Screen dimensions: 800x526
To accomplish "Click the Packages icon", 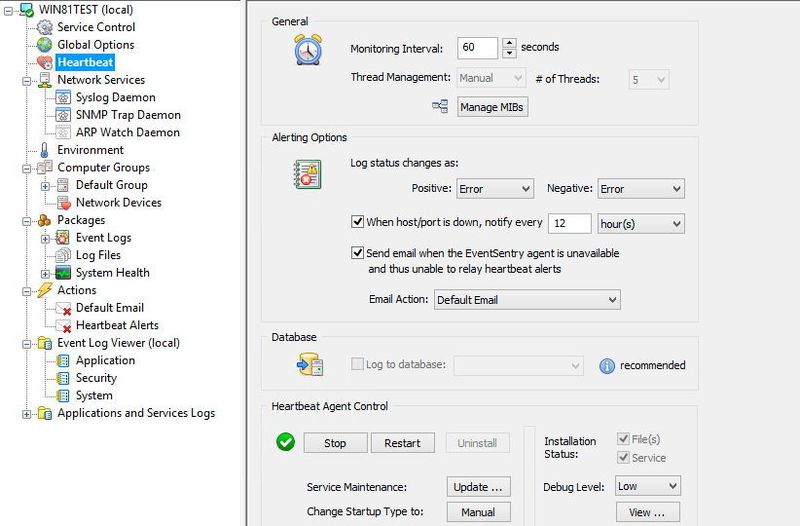I will pos(45,220).
